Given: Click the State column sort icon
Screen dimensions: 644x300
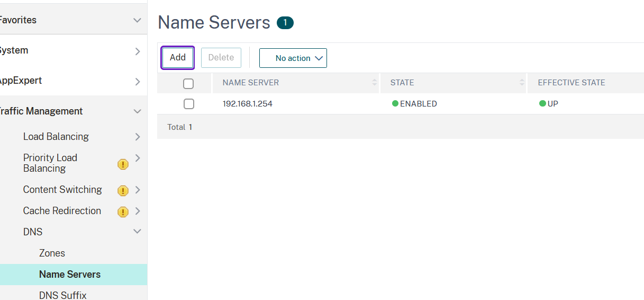Looking at the screenshot, I should (522, 83).
